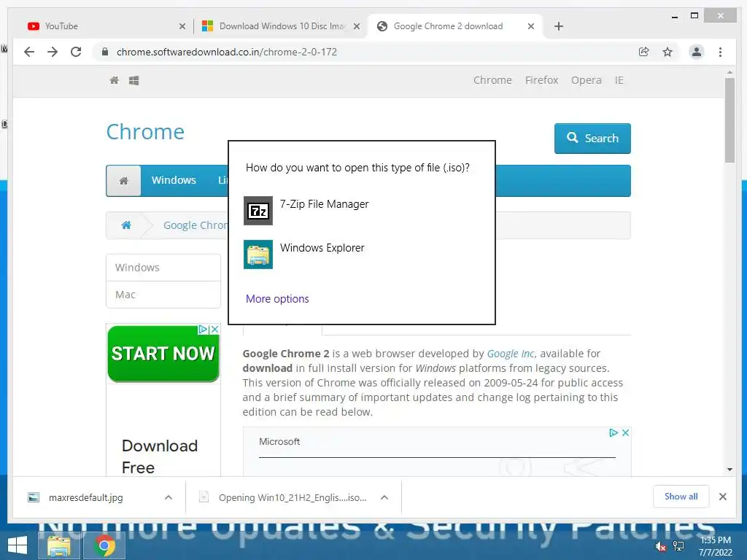Choose 7-Zip File Manager to open iso
747x560 pixels.
click(362, 210)
